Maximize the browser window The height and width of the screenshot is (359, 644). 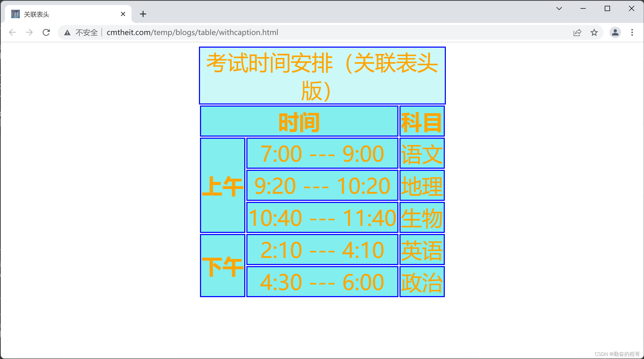(x=607, y=8)
